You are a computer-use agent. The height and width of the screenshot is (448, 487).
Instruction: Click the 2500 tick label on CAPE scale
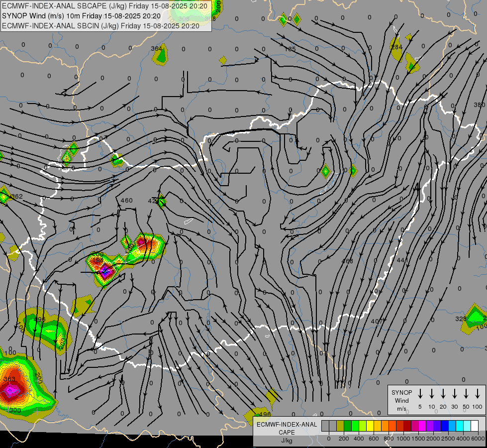pos(448,439)
